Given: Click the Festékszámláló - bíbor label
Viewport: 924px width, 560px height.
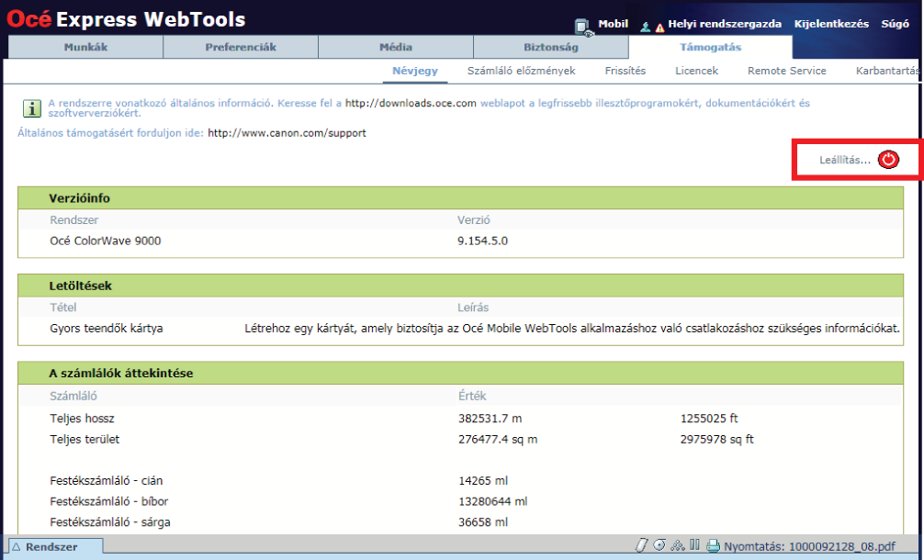Looking at the screenshot, I should click(109, 501).
